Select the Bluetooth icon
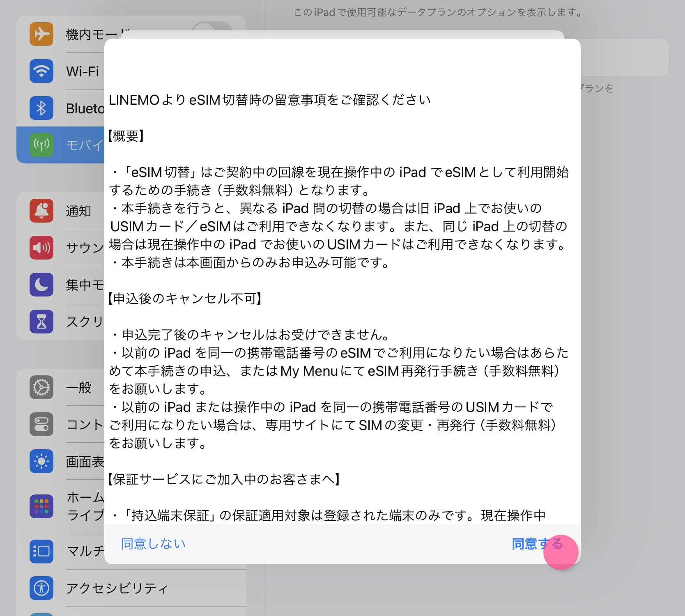The image size is (685, 616). (41, 108)
